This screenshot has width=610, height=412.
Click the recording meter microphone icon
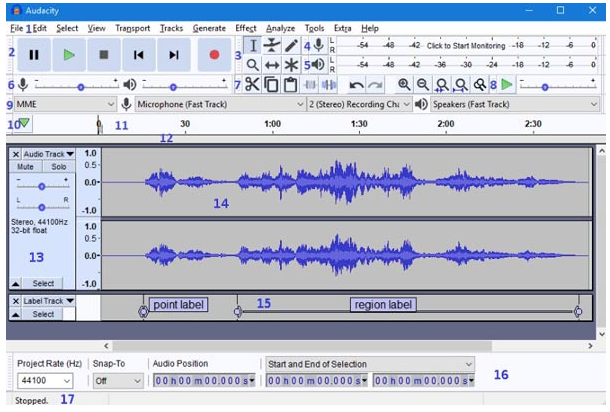click(x=319, y=45)
